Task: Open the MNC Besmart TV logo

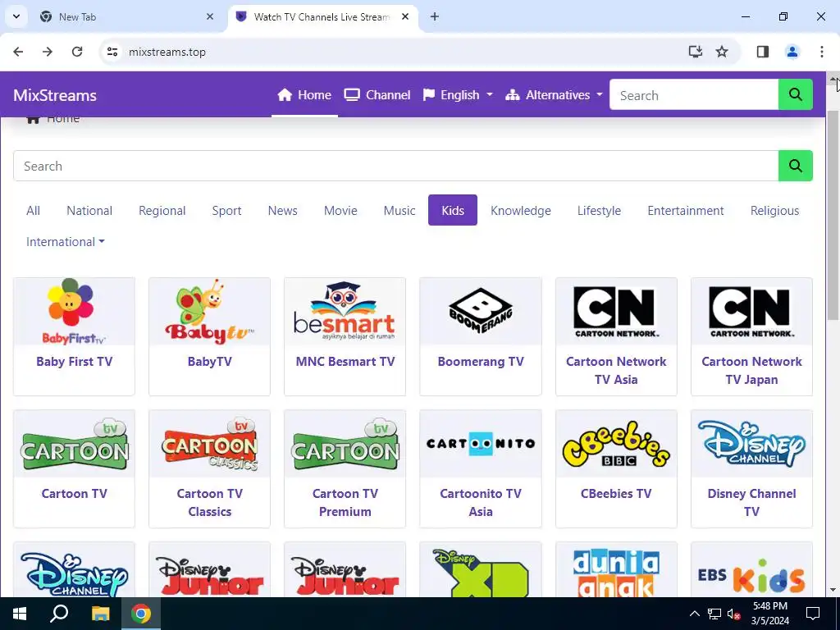Action: (x=345, y=311)
